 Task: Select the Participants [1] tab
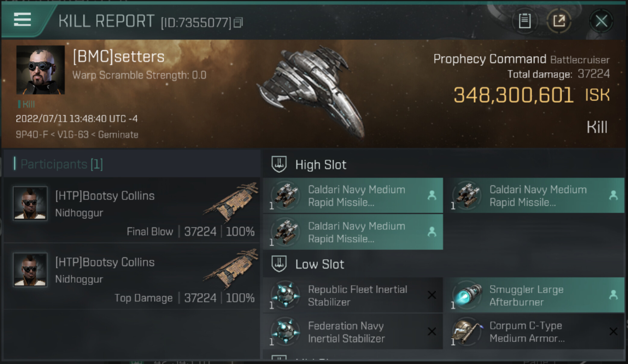click(x=61, y=164)
